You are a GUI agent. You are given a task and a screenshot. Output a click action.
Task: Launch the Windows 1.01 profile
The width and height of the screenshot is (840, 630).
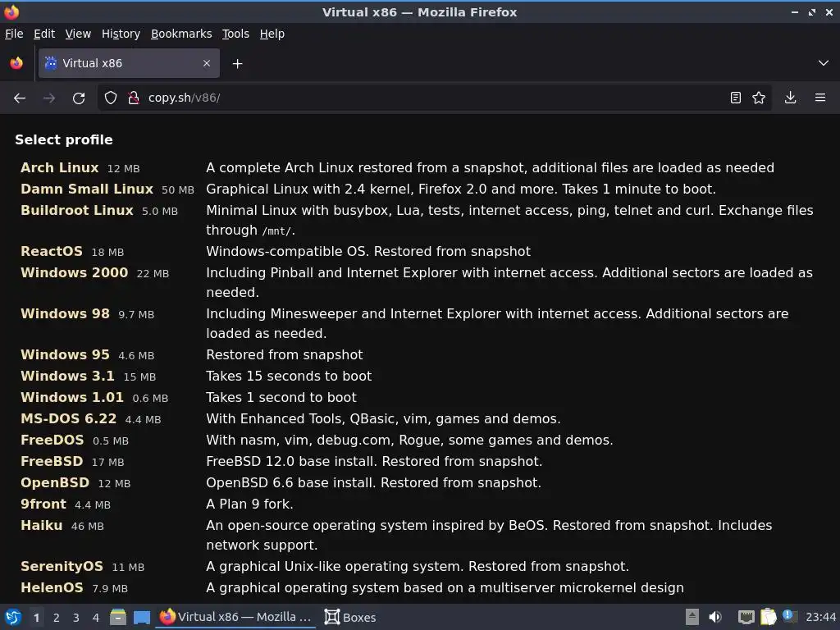pyautogui.click(x=72, y=398)
